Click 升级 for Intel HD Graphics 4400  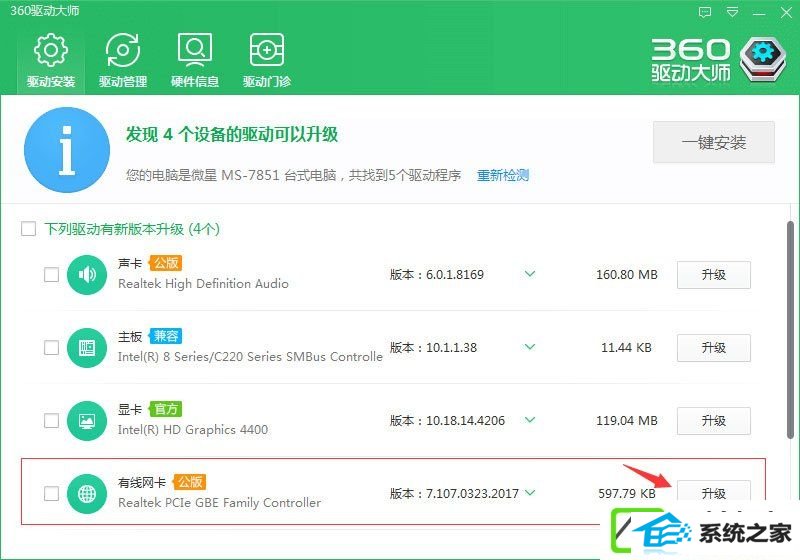click(714, 421)
